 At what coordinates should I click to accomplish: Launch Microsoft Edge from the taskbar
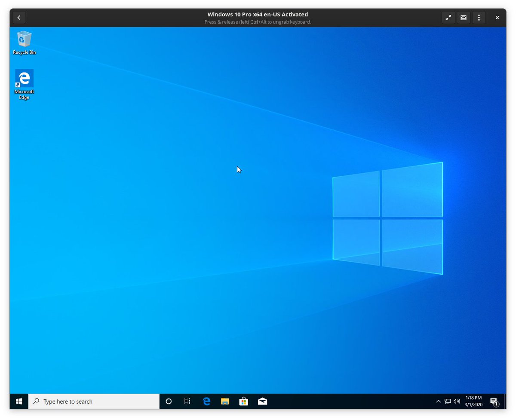[206, 402]
